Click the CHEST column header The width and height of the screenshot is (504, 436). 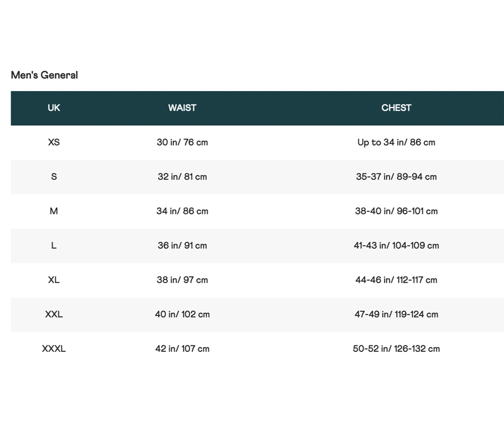click(396, 108)
